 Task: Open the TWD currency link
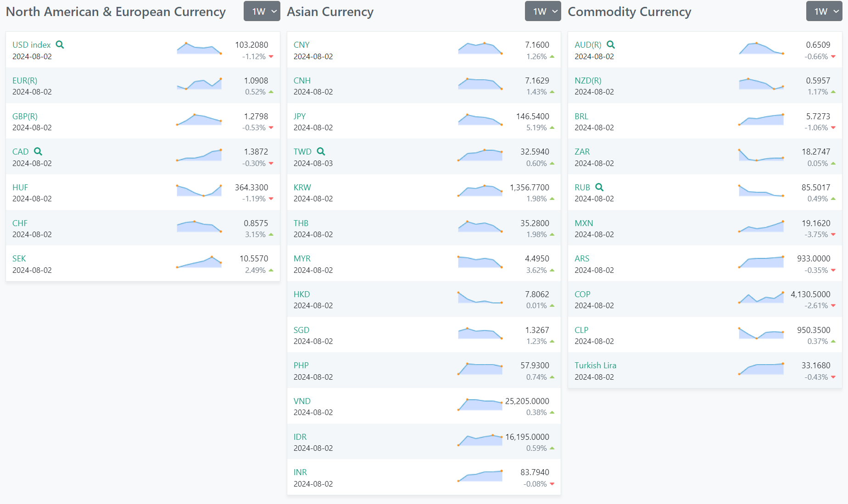[302, 151]
